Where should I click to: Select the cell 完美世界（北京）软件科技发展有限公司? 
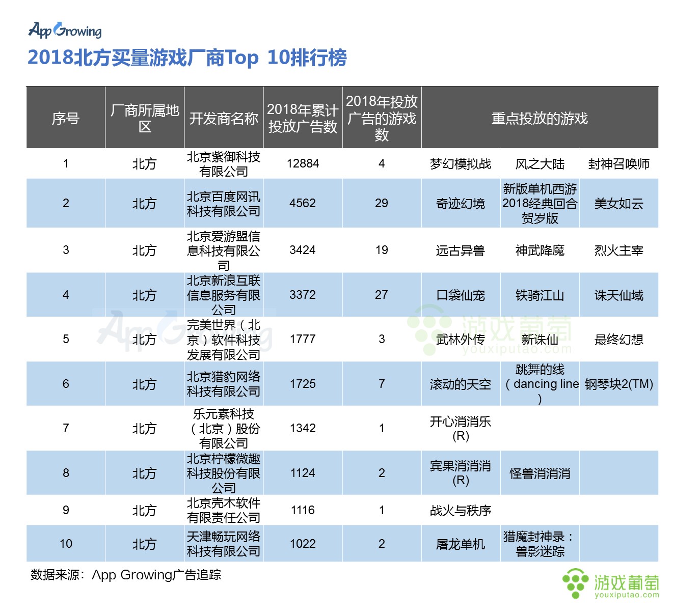(224, 340)
